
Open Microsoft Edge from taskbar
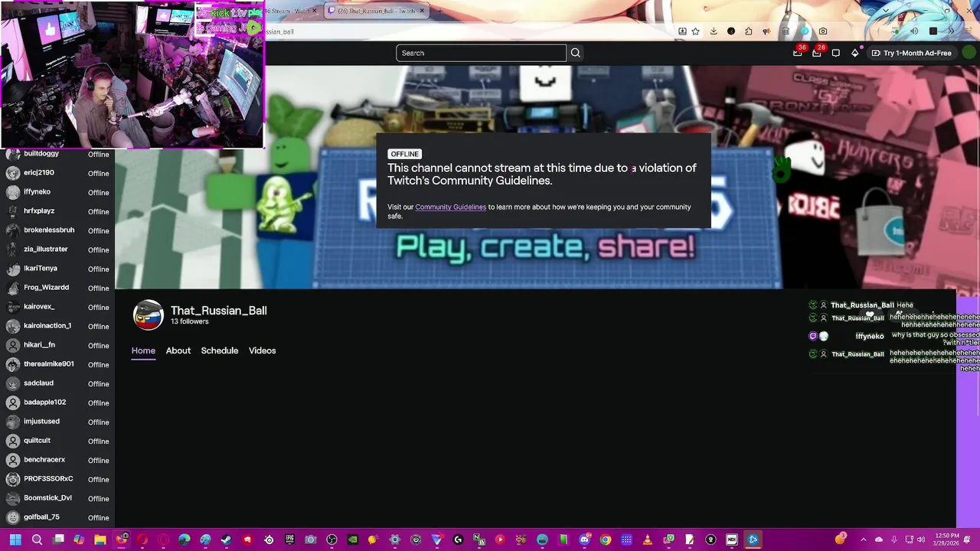(185, 540)
